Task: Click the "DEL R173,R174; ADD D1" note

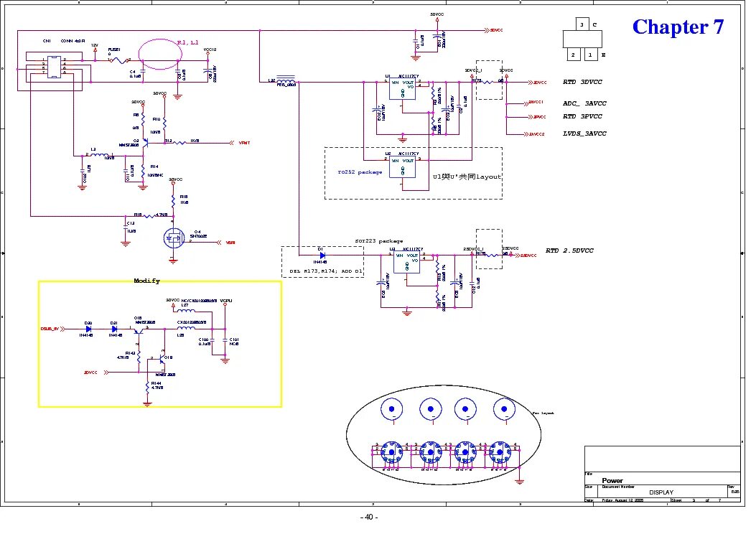Action: [x=325, y=271]
